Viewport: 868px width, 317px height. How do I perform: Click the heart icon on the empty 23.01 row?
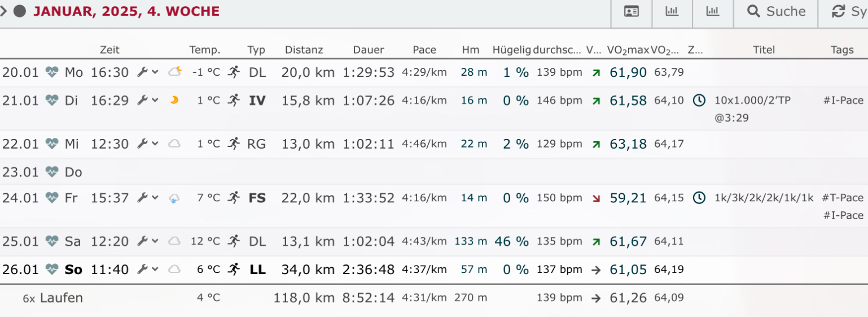[x=52, y=172]
